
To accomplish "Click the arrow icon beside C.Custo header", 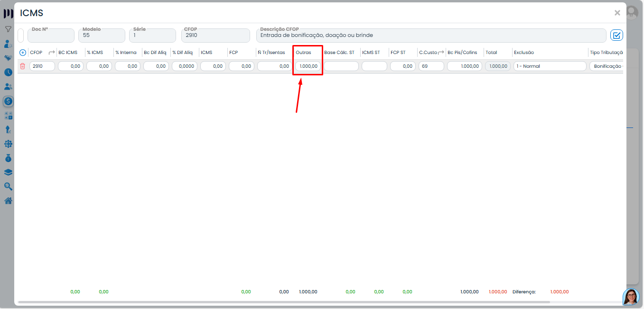I will point(441,53).
